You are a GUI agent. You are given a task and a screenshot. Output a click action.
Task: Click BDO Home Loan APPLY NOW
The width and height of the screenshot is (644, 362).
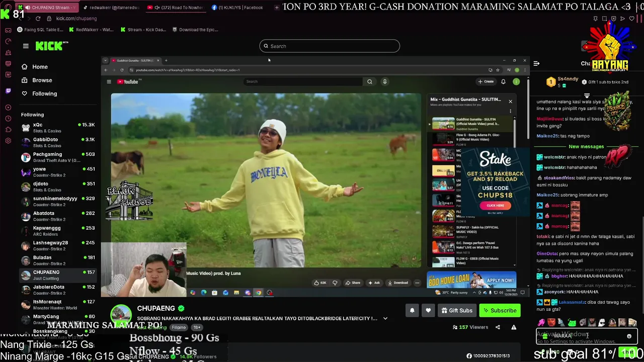tap(500, 280)
